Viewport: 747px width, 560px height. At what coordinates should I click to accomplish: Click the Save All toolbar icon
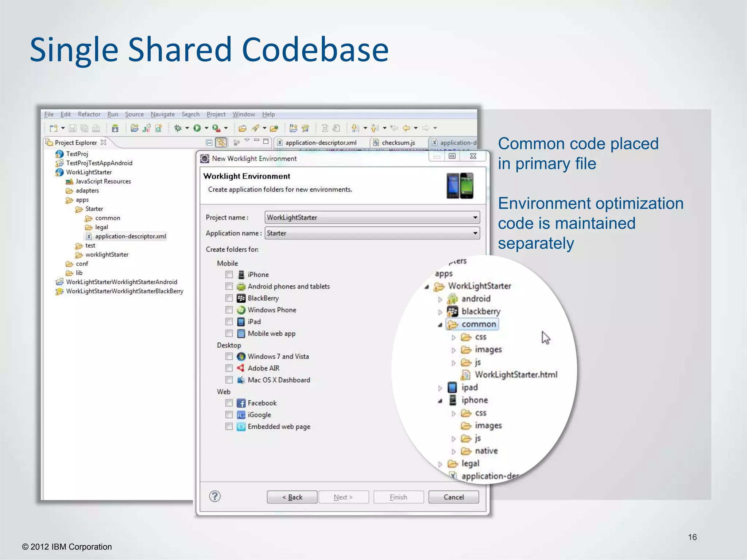tap(84, 128)
